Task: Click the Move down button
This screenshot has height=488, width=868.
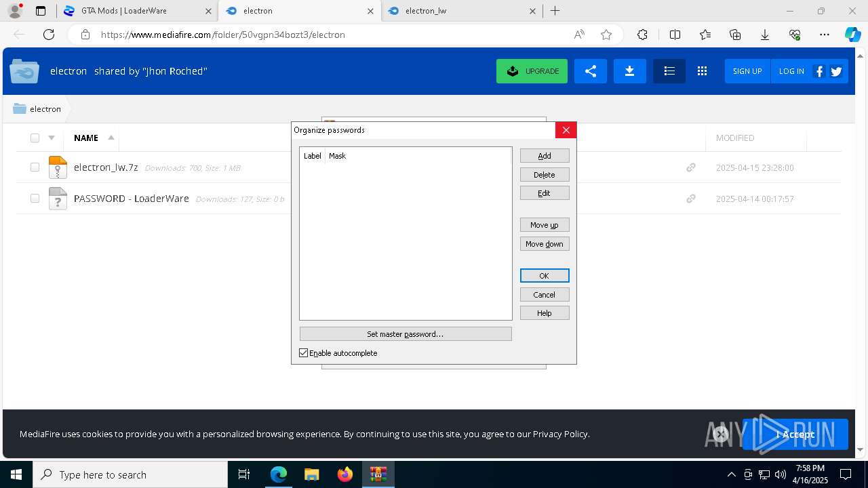Action: click(x=545, y=244)
